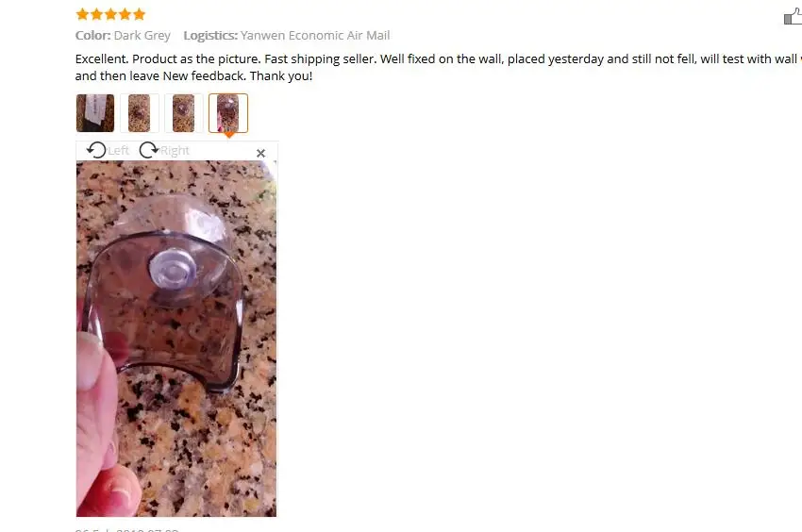Click the review text starting with "Excellent"
Viewport: 802px width, 532px height.
439,67
